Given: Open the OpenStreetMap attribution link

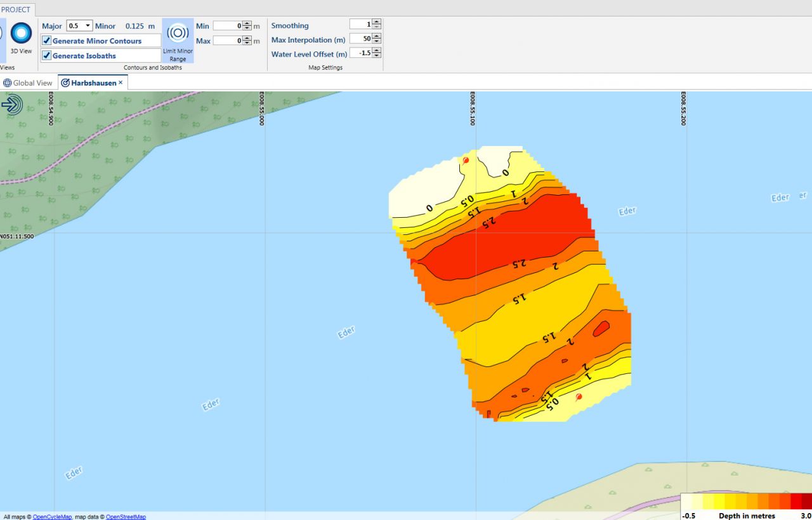Looking at the screenshot, I should point(126,517).
